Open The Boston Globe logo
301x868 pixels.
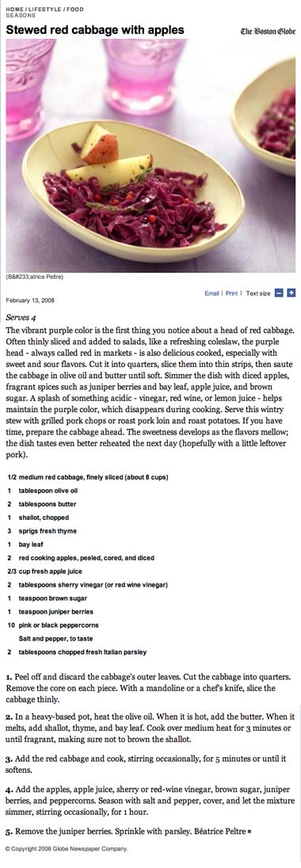tap(268, 31)
